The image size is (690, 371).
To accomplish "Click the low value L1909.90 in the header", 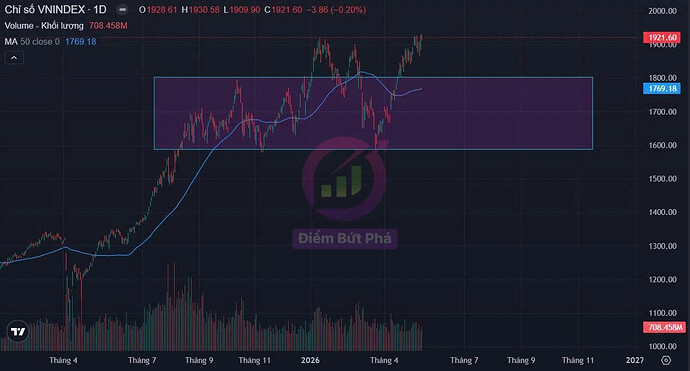I will 242,10.
